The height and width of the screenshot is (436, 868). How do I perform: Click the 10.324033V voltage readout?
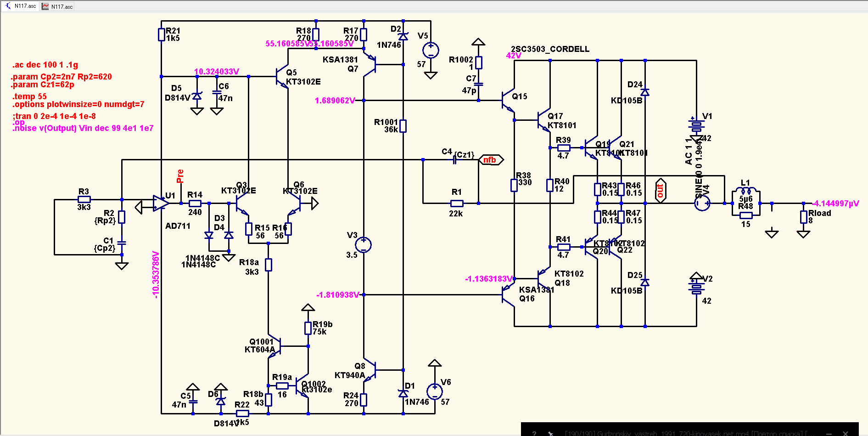point(217,72)
